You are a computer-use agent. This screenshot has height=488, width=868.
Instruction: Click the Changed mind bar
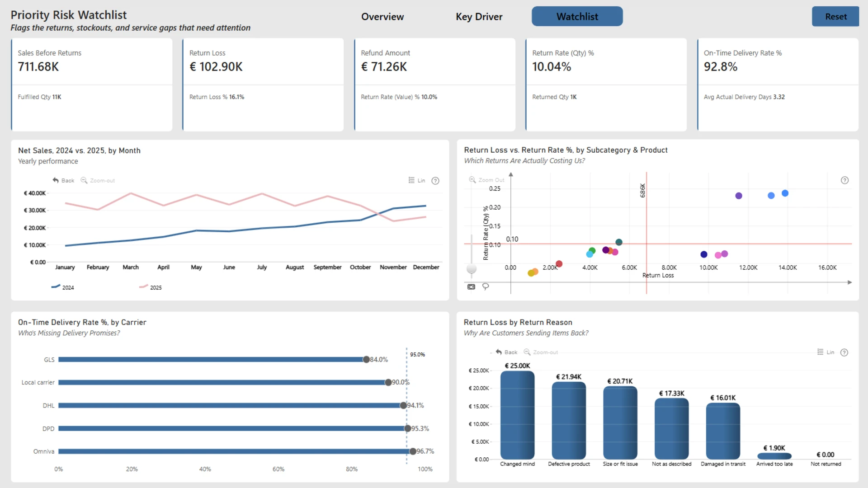click(x=518, y=415)
